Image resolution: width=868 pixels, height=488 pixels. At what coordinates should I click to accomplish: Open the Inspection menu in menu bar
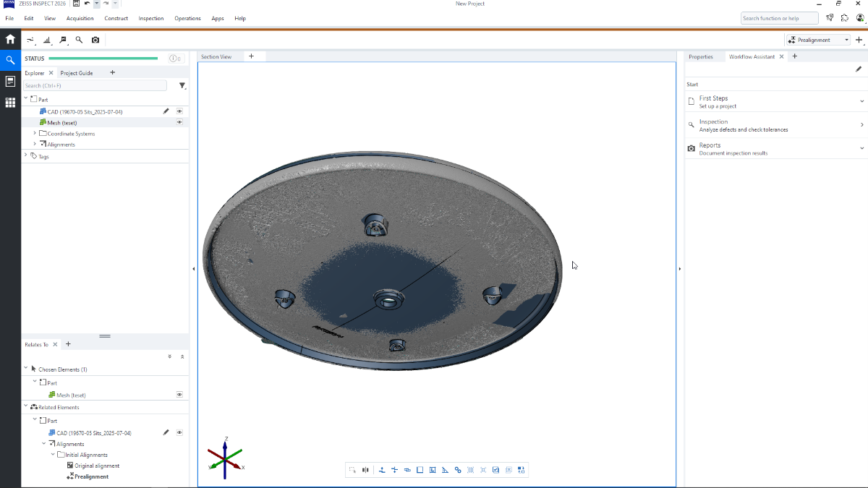[151, 18]
